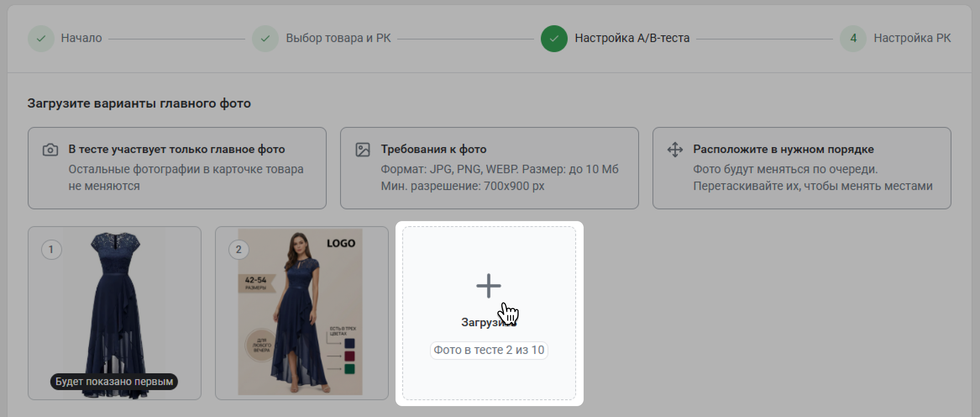Viewport: 980px width, 417px height.
Task: Click the move arrows icon in order card
Action: [x=675, y=150]
